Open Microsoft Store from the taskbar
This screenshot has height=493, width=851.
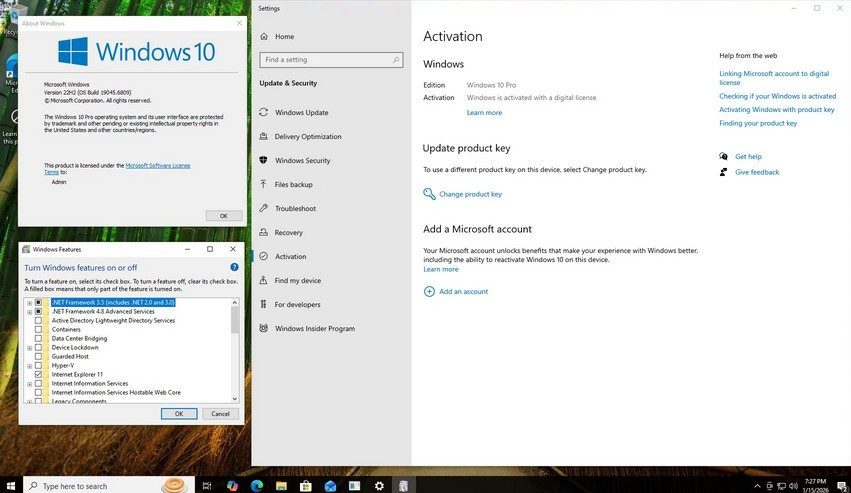click(306, 486)
